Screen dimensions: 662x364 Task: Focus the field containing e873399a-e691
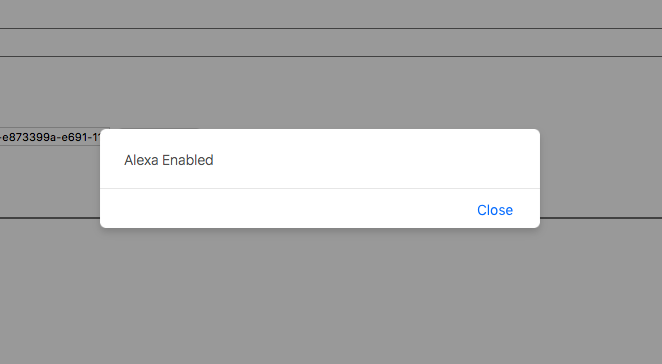(x=50, y=137)
